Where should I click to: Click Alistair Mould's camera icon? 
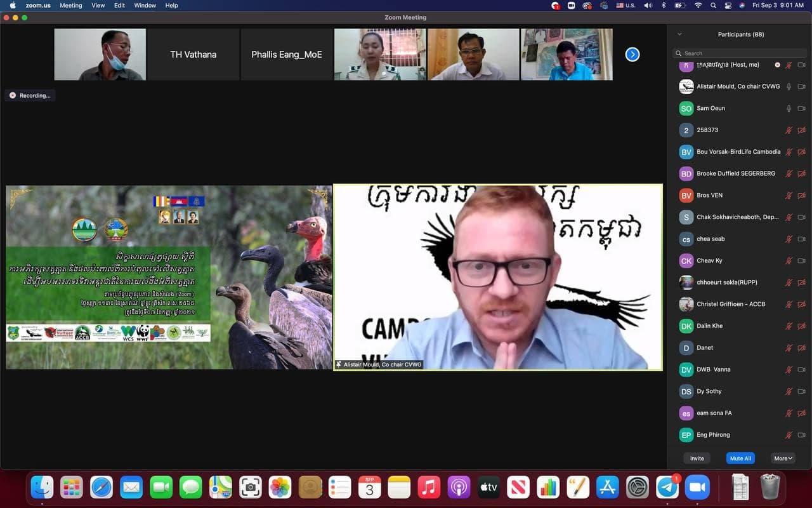[x=801, y=86]
